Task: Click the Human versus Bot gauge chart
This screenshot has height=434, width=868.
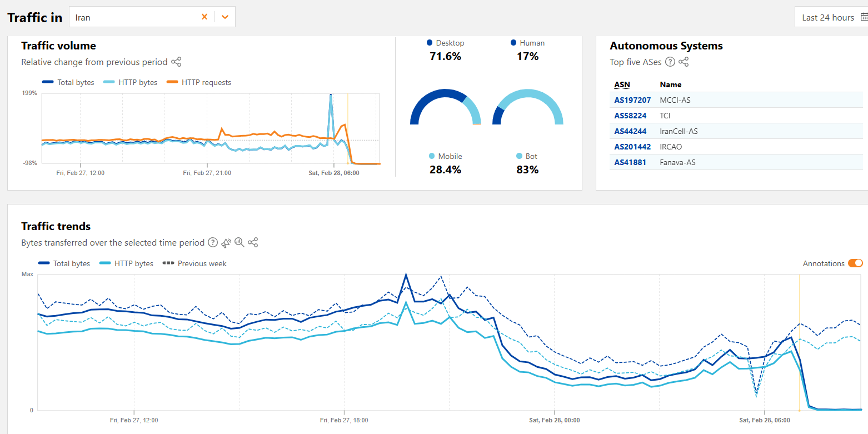Action: click(x=527, y=107)
